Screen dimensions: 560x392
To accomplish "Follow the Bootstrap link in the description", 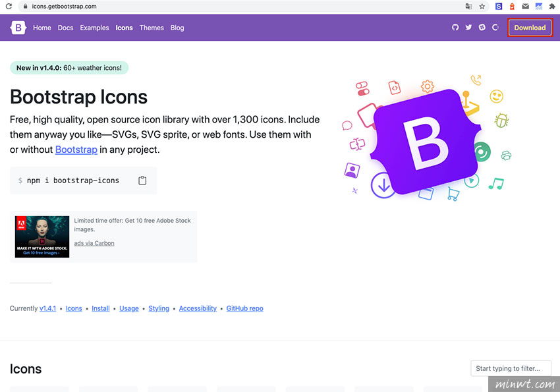I will (x=76, y=150).
